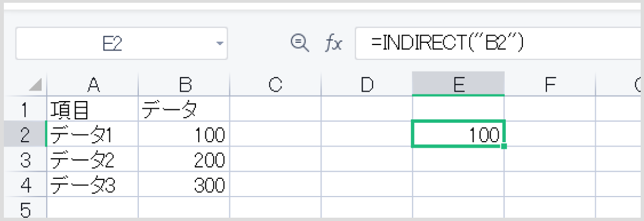
Task: Expand the Name Box dropdown arrow
Action: [220, 43]
